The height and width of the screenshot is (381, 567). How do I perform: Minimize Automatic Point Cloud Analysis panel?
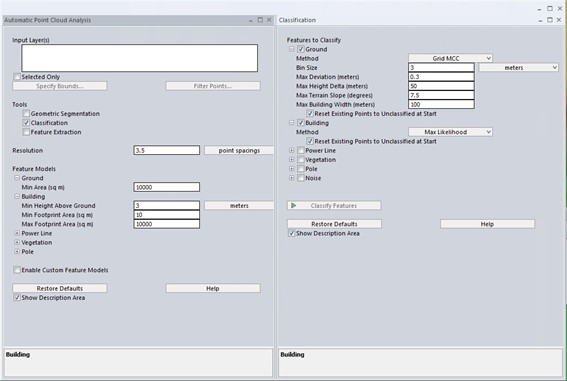(x=251, y=21)
